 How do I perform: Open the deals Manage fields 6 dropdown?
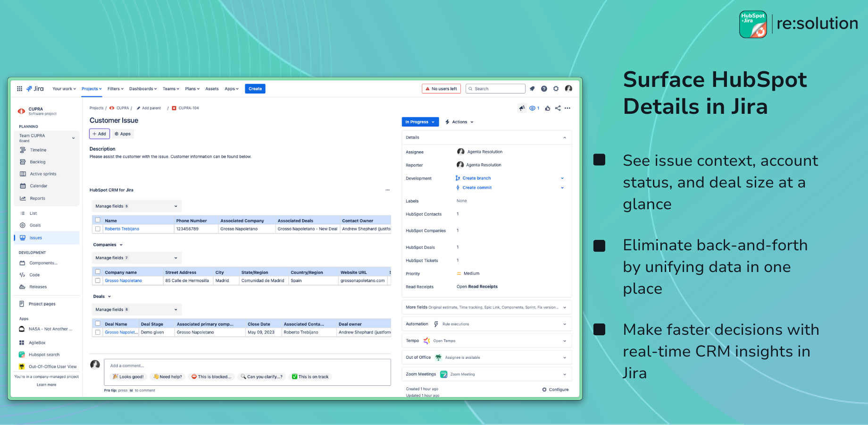click(137, 309)
